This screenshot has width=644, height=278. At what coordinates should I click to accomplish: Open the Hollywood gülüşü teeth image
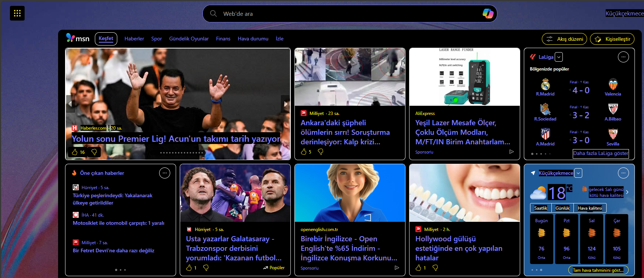coord(465,193)
